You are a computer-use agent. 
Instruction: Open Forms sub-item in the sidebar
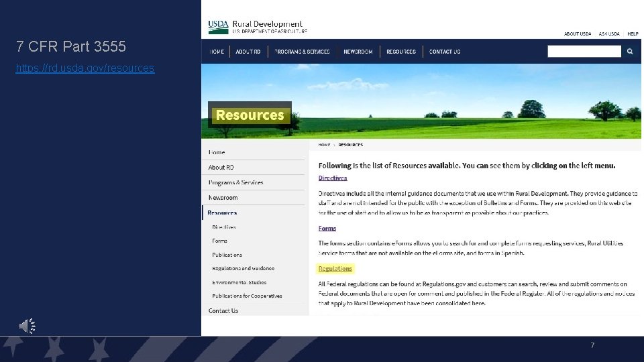(220, 241)
